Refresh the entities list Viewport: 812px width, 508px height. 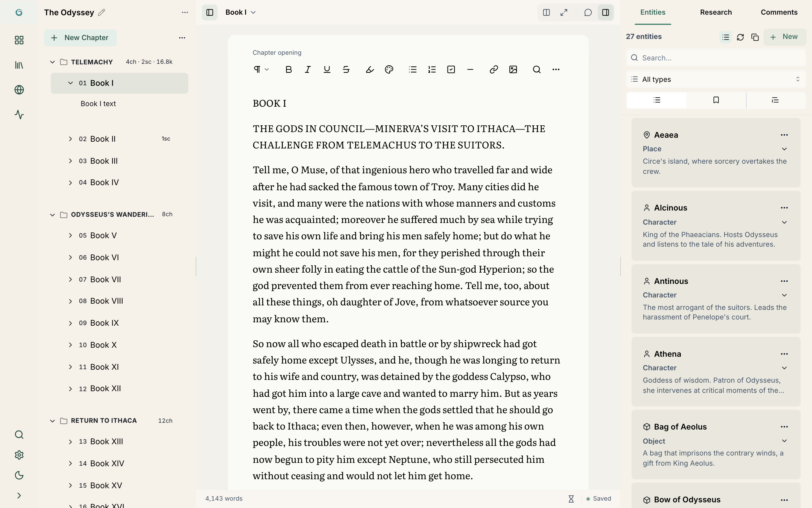click(x=740, y=37)
